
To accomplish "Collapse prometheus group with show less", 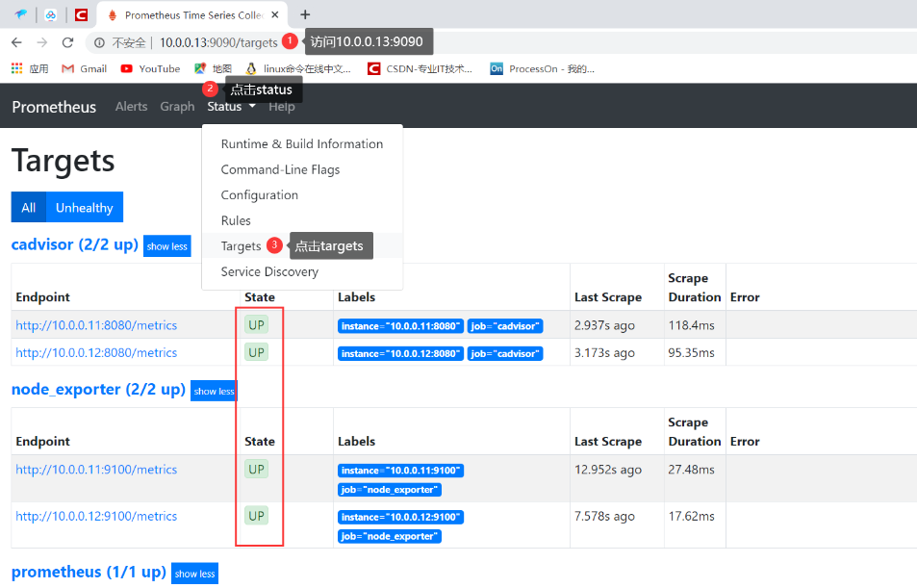I will (194, 574).
